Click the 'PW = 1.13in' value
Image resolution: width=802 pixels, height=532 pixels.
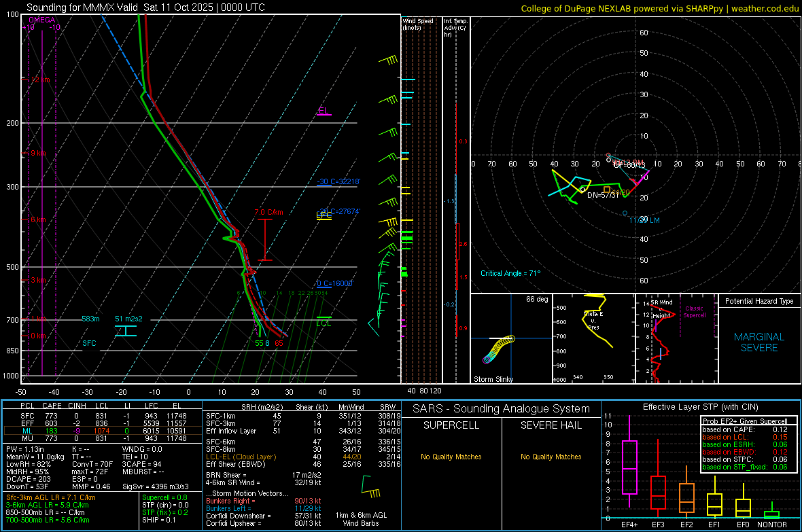click(x=25, y=449)
